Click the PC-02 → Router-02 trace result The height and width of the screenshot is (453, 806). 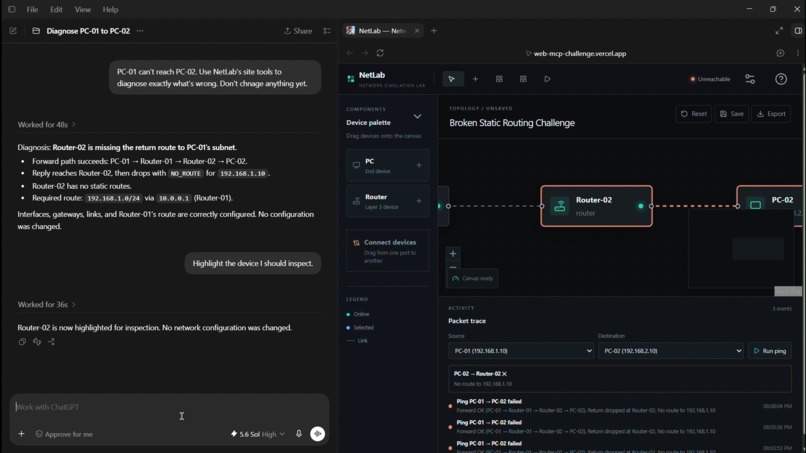pos(619,379)
